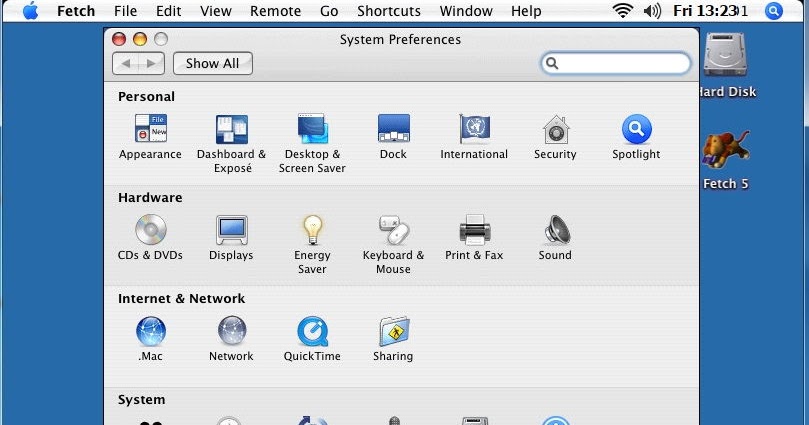Screen dimensions: 809x425
Task: Click the Wi-Fi status icon
Action: click(623, 11)
